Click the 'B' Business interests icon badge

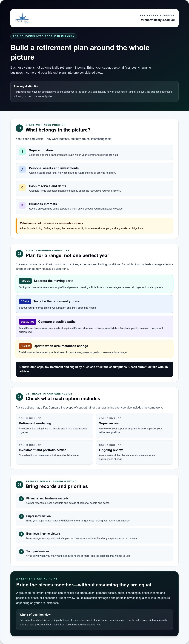pyautogui.click(x=22, y=205)
